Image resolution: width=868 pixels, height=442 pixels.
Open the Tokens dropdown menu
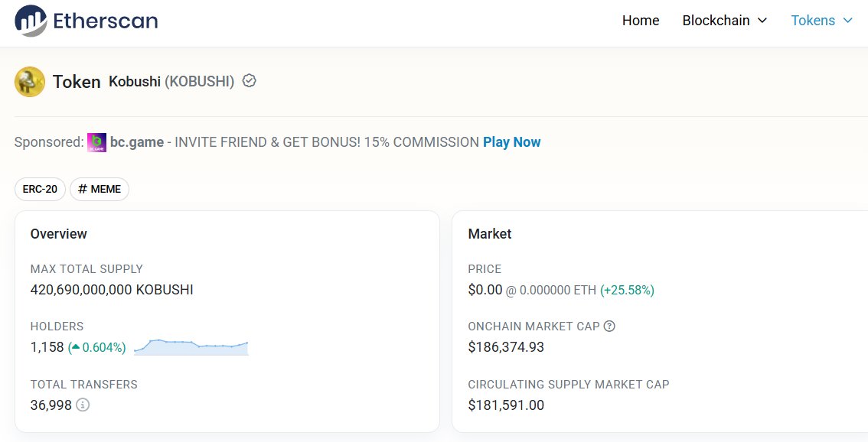821,21
